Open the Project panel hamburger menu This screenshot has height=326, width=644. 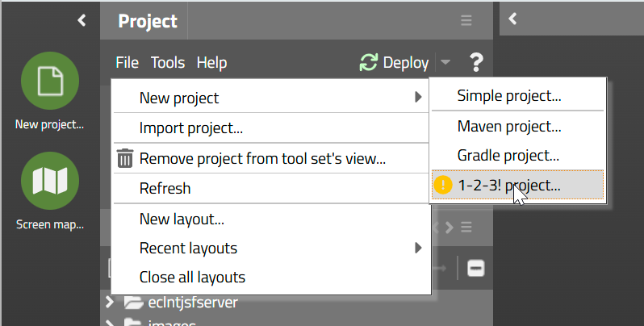pos(466,20)
